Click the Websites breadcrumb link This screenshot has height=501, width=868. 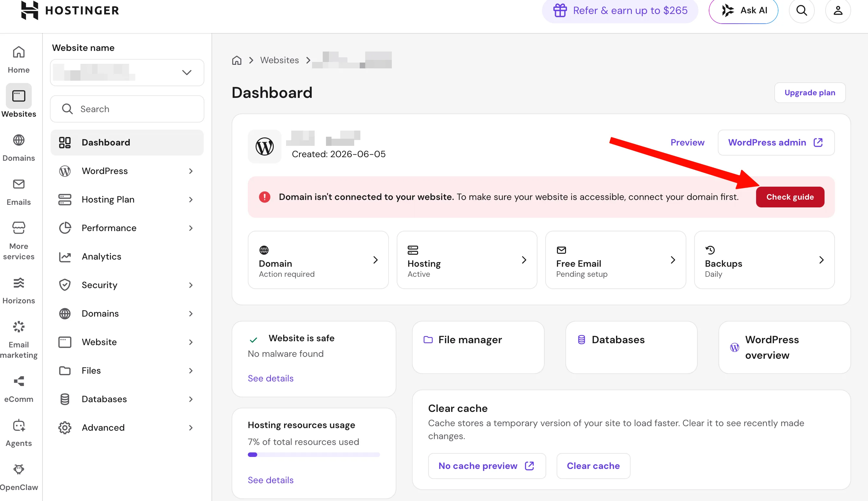point(279,60)
